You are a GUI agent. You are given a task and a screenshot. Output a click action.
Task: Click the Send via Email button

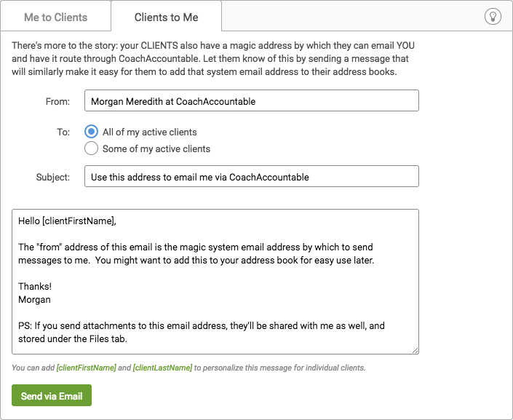(52, 395)
